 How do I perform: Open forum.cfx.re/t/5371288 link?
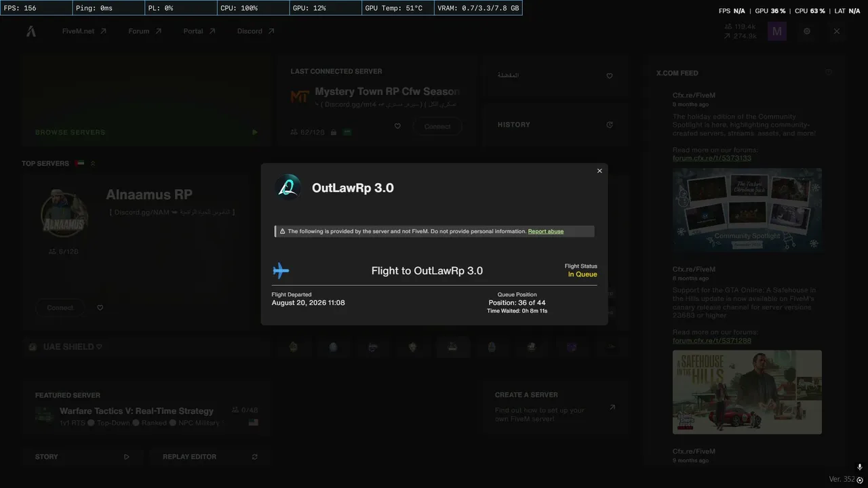coord(712,340)
